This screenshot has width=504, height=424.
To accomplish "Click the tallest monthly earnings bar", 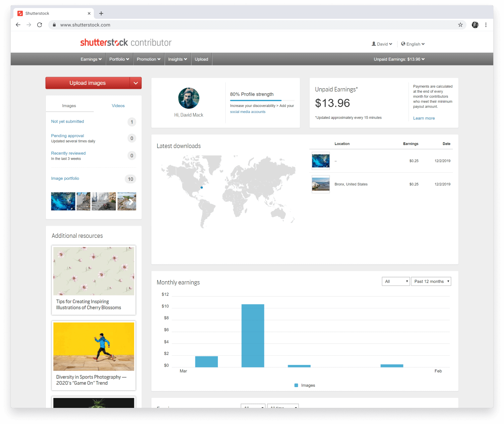I will 253,335.
